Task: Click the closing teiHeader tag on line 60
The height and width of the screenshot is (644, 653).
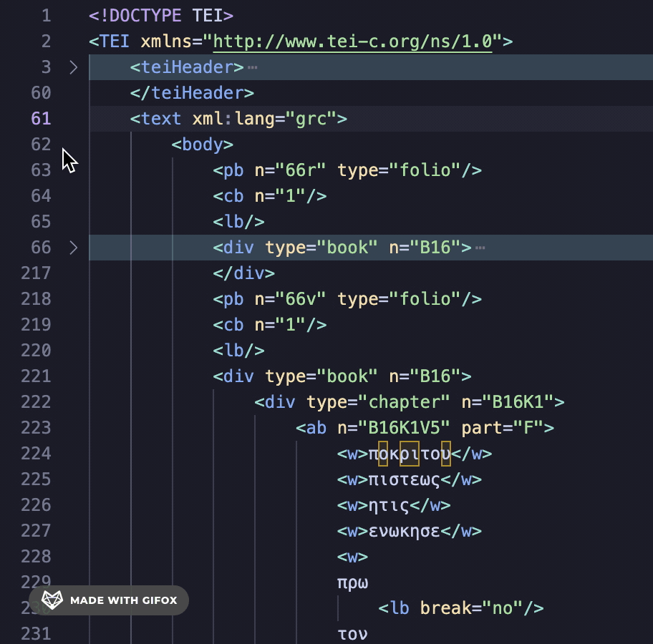Action: (192, 93)
